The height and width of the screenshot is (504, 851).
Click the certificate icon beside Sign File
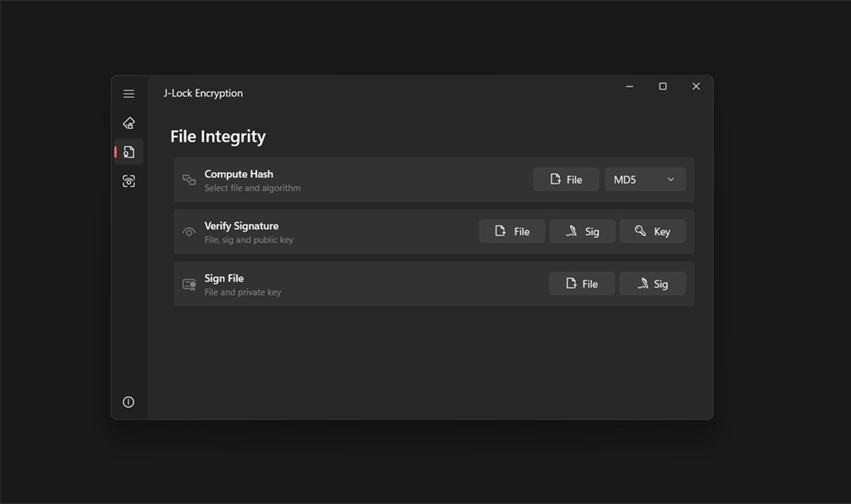coord(188,284)
